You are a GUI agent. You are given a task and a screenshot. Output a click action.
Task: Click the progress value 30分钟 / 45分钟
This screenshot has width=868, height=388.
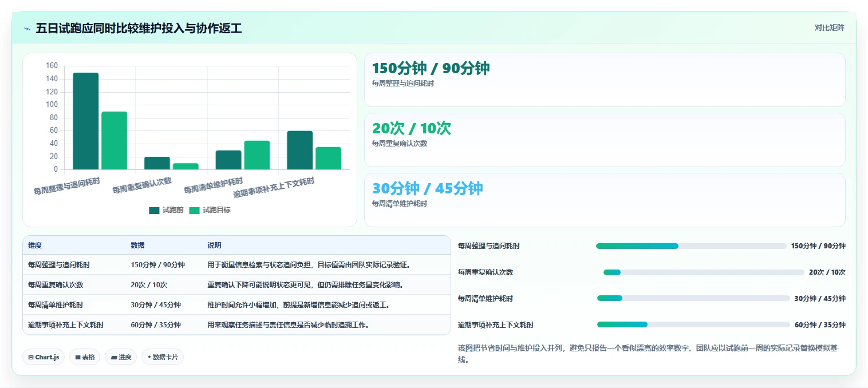(820, 299)
